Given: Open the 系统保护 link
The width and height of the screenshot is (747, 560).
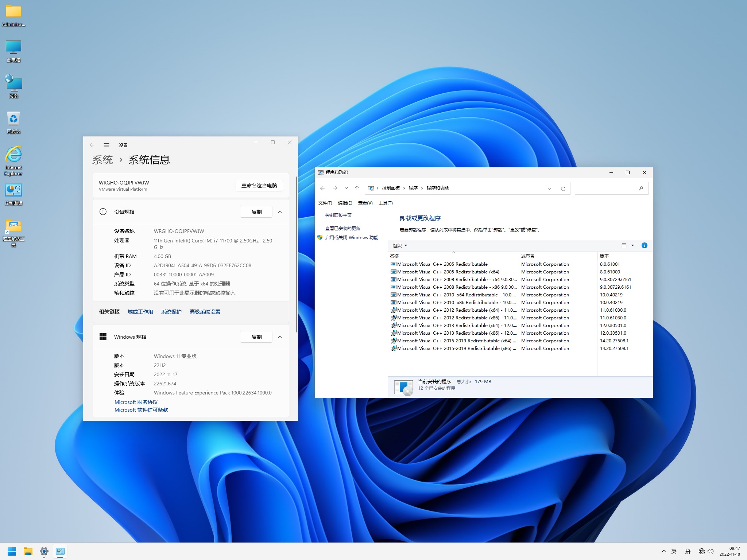Looking at the screenshot, I should [x=171, y=312].
